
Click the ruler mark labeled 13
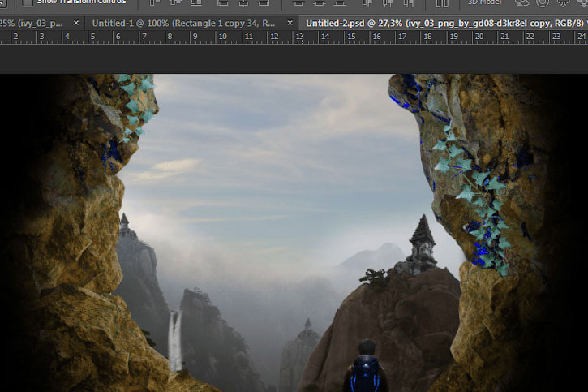pyautogui.click(x=299, y=37)
